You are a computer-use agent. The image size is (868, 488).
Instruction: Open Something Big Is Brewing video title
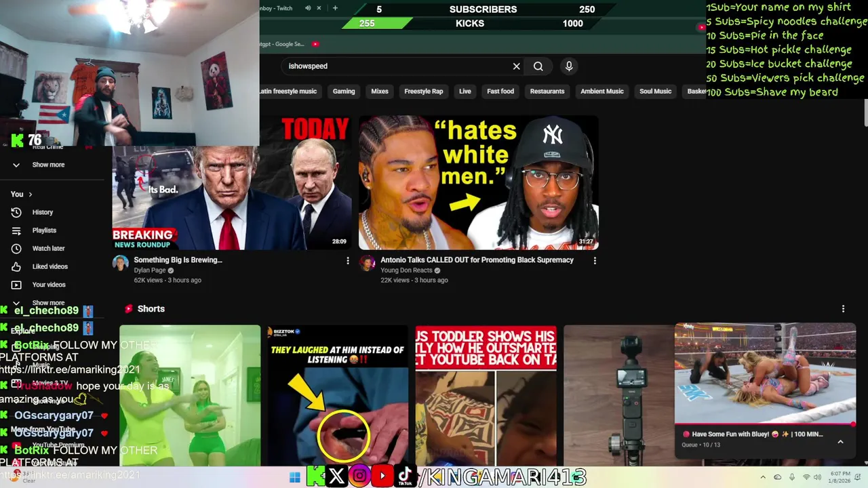(178, 260)
